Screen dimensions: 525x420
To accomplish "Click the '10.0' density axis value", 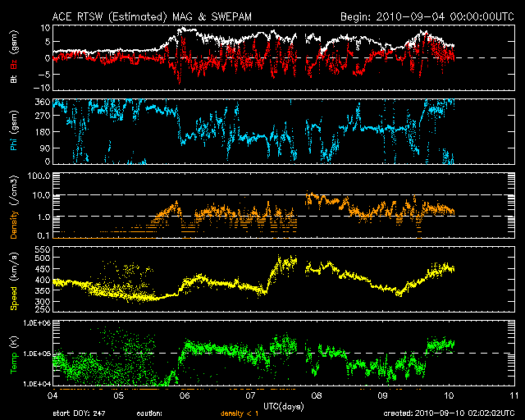I will tap(41, 195).
